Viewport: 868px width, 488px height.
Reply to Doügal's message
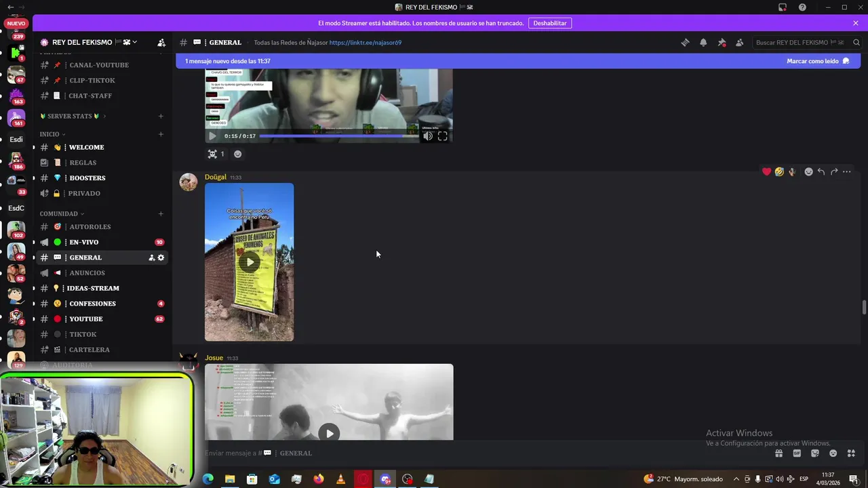(x=821, y=171)
